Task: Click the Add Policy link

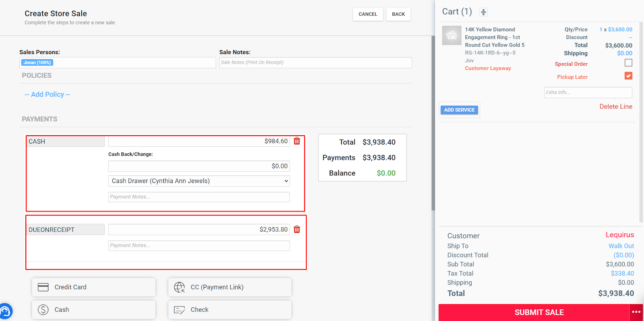Action: click(47, 94)
